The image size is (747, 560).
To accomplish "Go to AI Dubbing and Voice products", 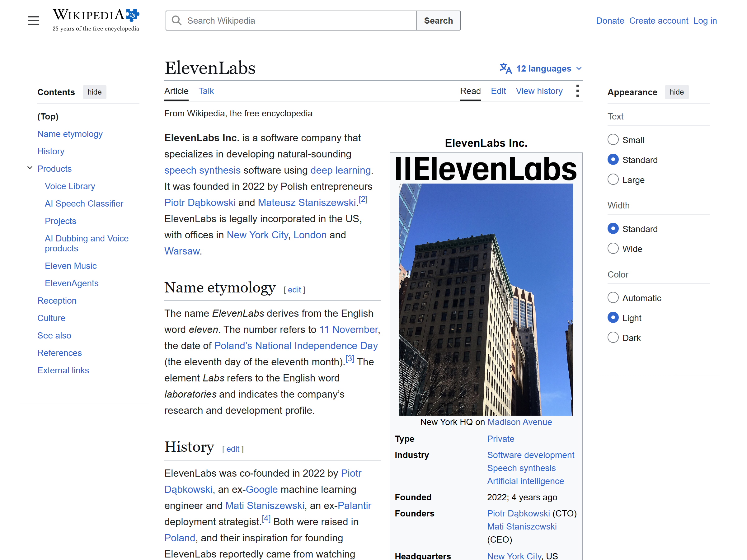I will [x=87, y=243].
